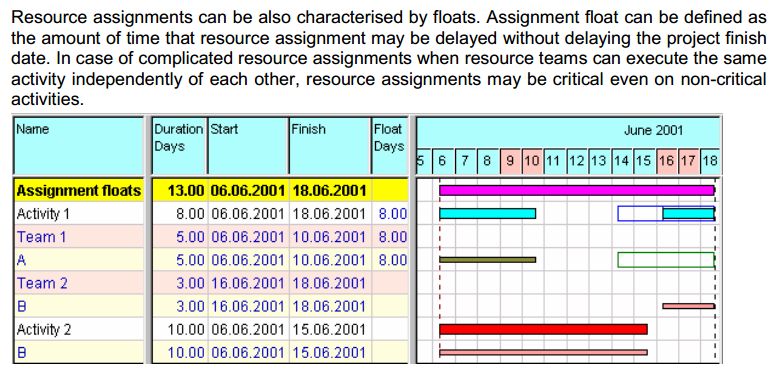Select day 13 in the timeline

click(599, 161)
